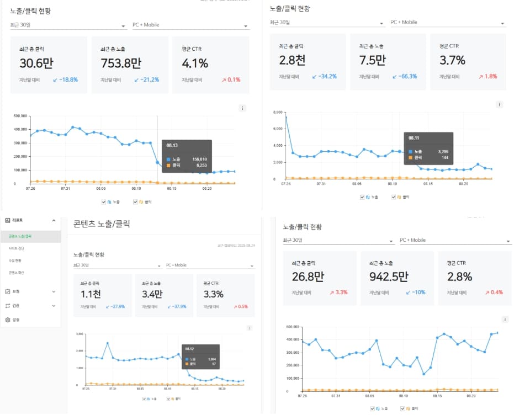Click highlighted 콘텐츠 노출/클릭 sidebar link
The image size is (514, 420).
tap(30, 237)
